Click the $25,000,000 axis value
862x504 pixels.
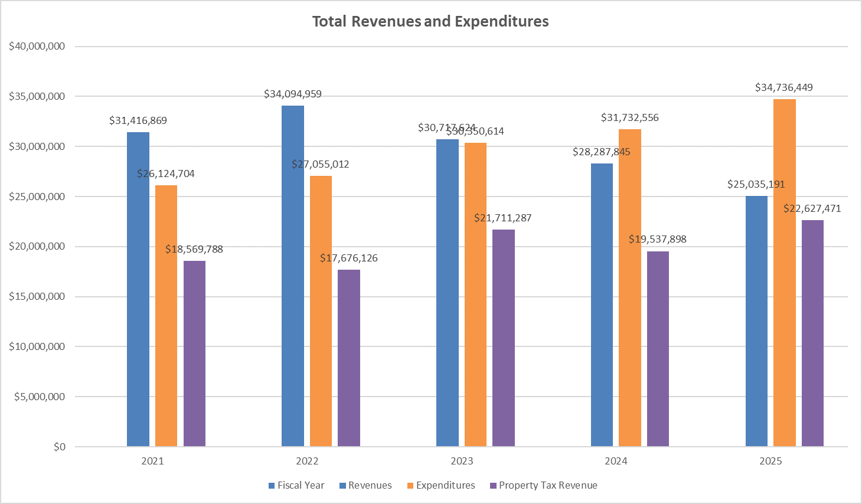point(37,197)
